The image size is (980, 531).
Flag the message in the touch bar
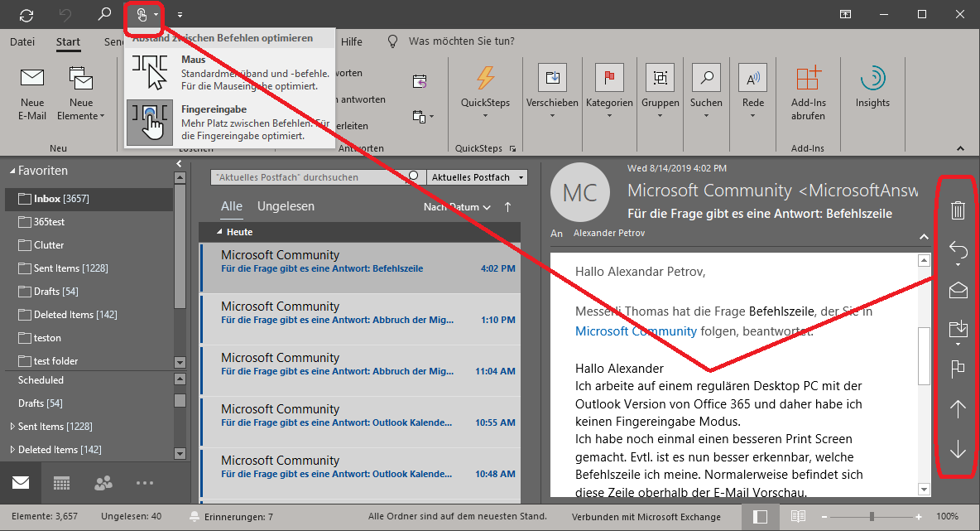click(x=958, y=369)
